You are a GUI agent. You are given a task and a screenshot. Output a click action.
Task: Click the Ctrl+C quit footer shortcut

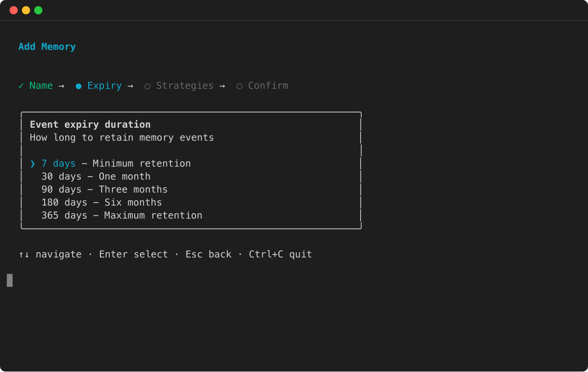pyautogui.click(x=280, y=254)
